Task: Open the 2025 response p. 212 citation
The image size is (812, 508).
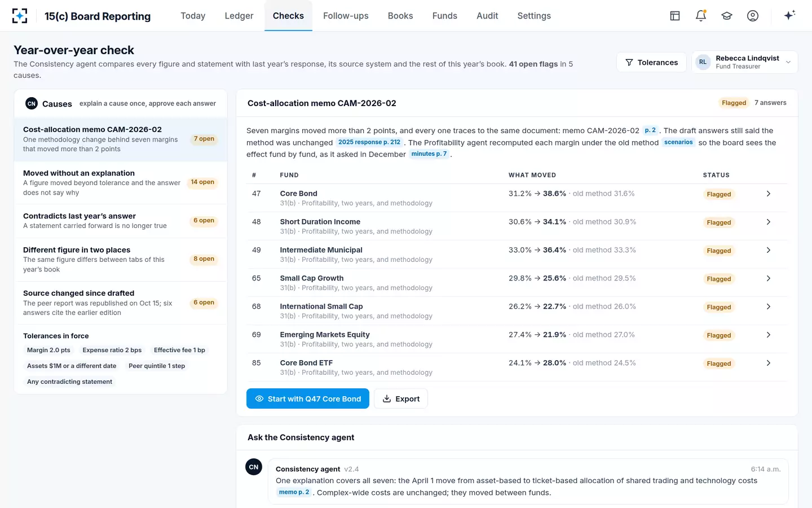Action: point(369,142)
